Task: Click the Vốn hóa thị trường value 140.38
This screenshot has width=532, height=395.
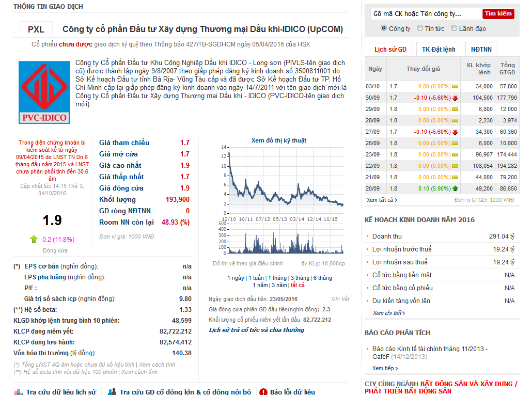Action: click(x=182, y=353)
